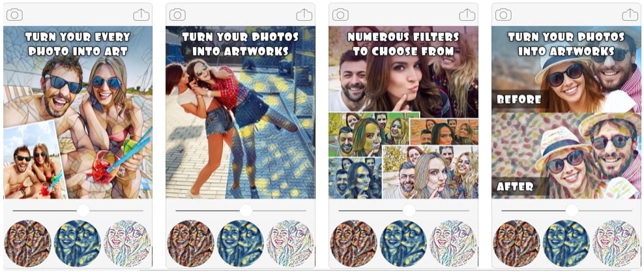Tap the original beach couple inset photo

pos(35,160)
